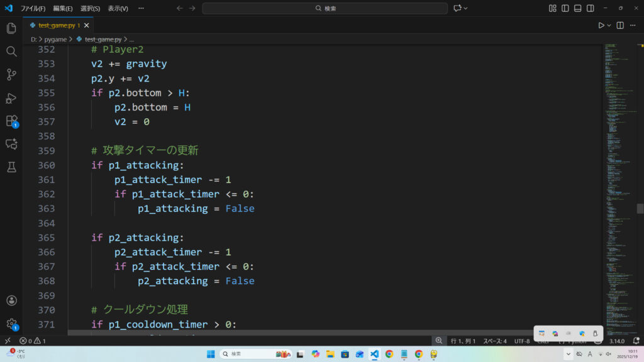Expand the run button dropdown arrow
Viewport: 644px width, 362px height.
pos(609,25)
